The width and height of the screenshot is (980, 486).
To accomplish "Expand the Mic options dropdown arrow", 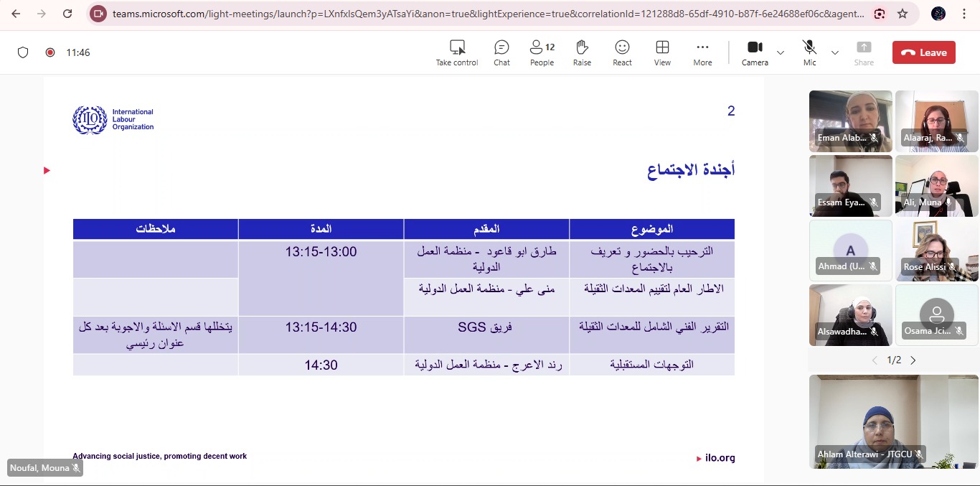I will click(x=834, y=52).
